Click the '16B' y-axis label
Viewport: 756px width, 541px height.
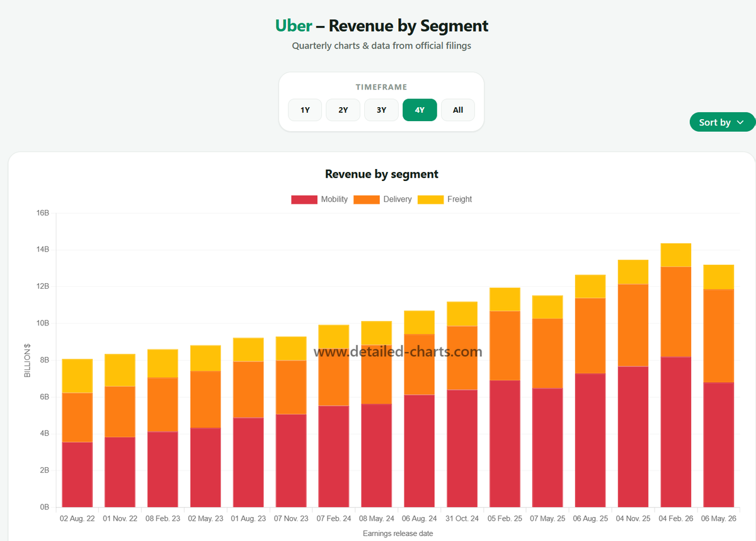point(43,213)
